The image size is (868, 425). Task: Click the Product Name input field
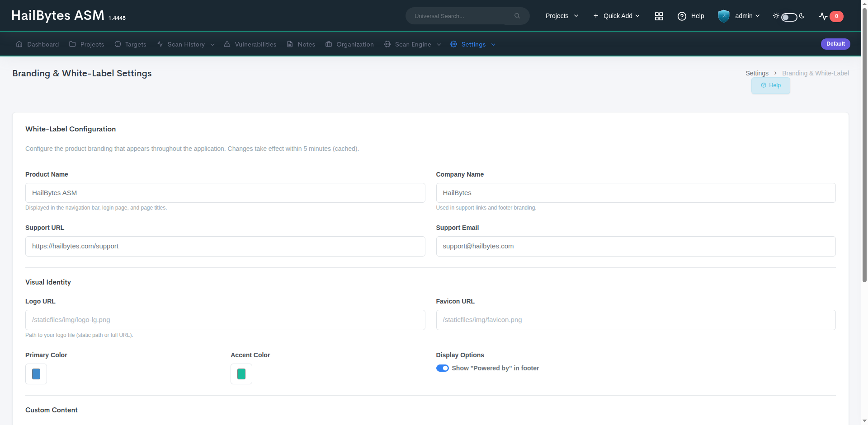(x=225, y=193)
